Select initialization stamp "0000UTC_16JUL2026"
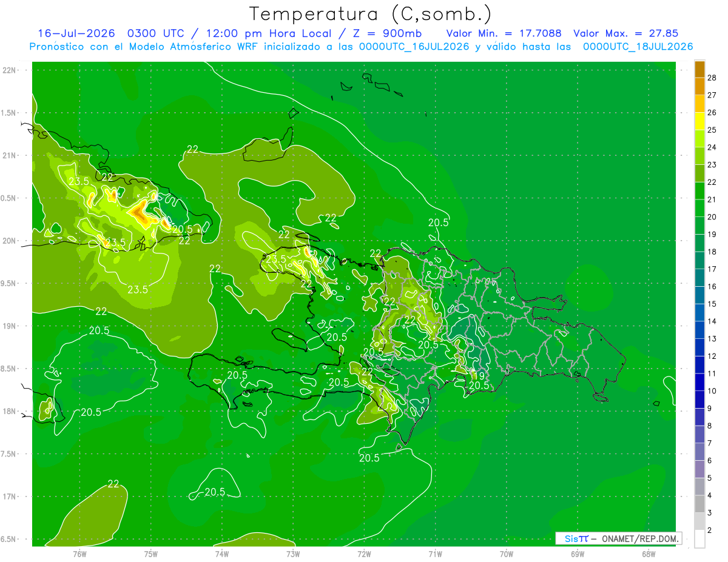This screenshot has width=728, height=562. tap(414, 47)
